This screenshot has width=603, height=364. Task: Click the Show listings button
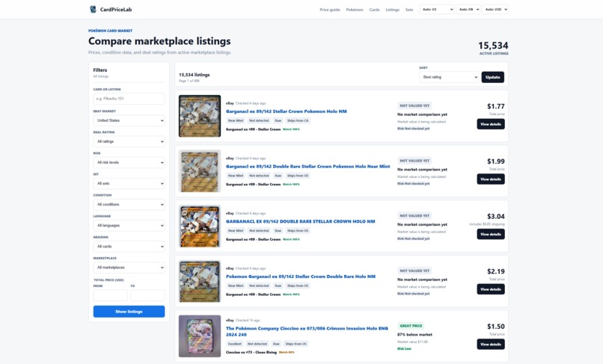129,312
